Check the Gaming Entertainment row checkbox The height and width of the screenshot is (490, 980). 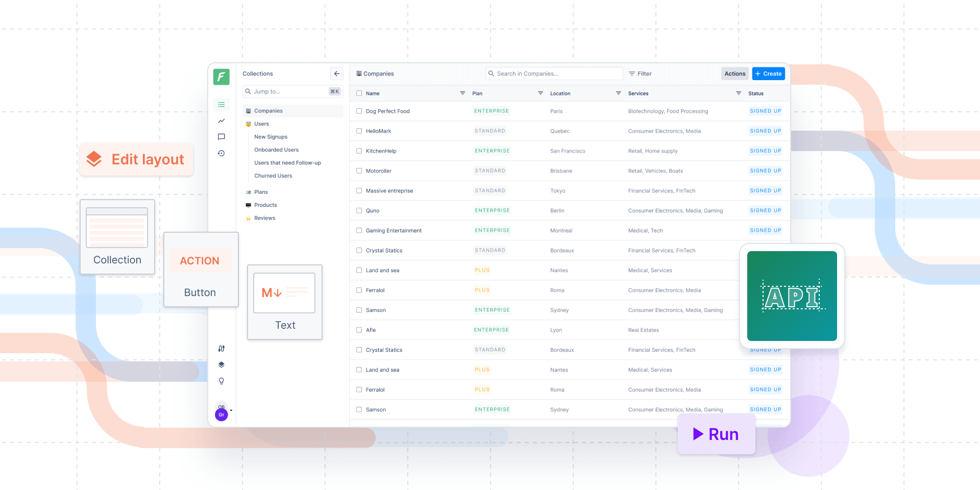[359, 231]
